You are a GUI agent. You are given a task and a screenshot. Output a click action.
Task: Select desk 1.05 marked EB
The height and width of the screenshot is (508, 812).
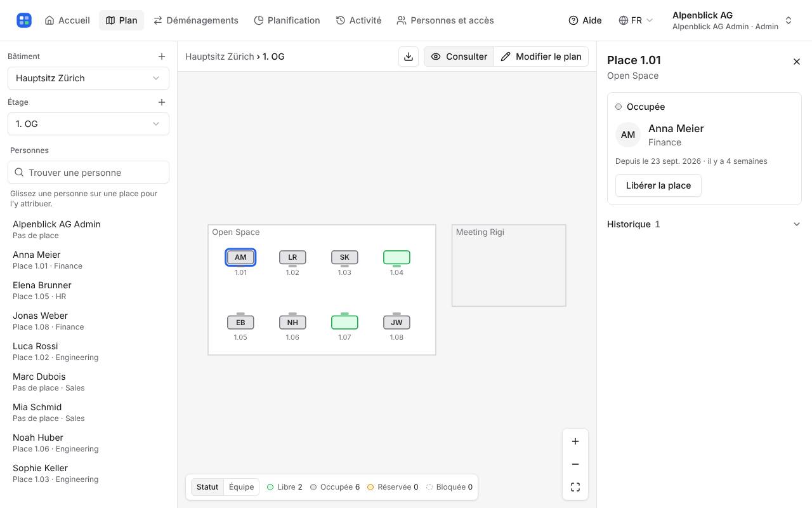240,323
